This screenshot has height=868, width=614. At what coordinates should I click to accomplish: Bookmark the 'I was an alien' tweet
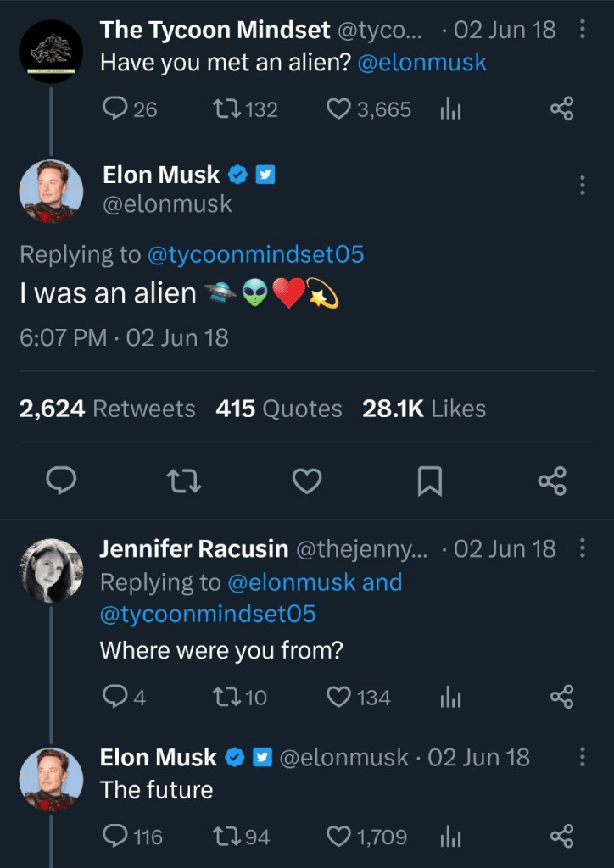[430, 481]
